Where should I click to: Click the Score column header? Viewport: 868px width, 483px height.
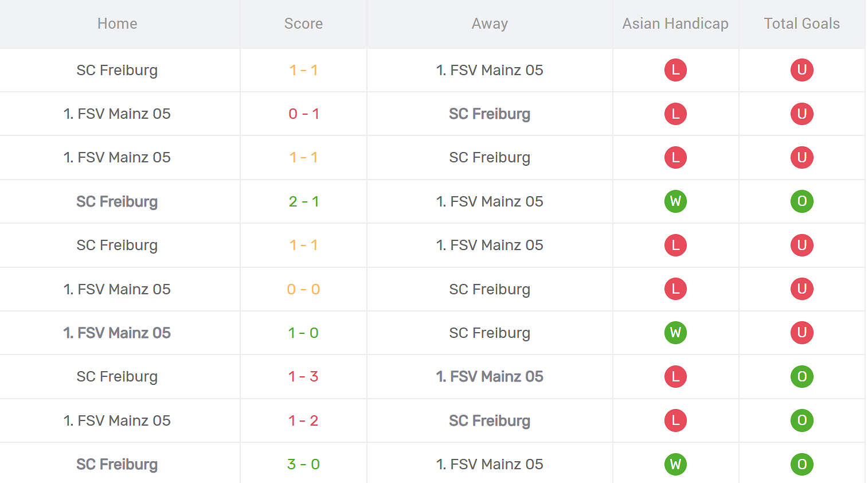coord(303,24)
